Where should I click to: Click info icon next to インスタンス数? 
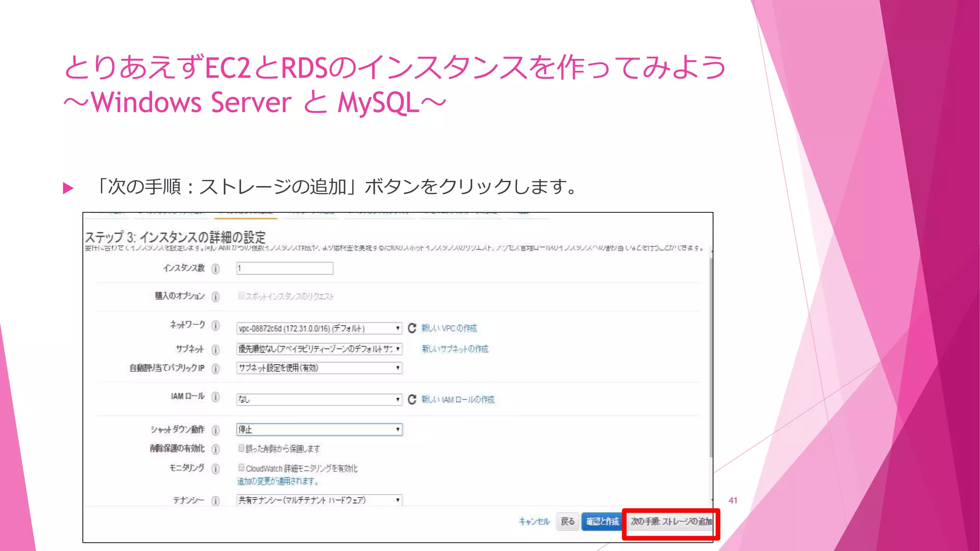click(x=216, y=268)
